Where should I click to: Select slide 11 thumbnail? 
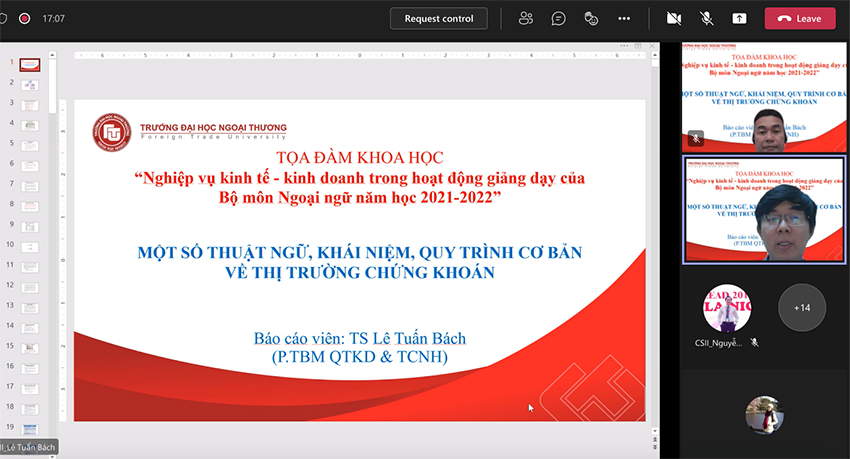(30, 267)
